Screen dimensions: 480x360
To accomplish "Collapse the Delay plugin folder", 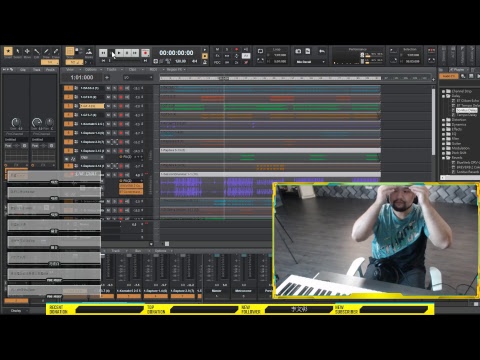I will coord(444,96).
